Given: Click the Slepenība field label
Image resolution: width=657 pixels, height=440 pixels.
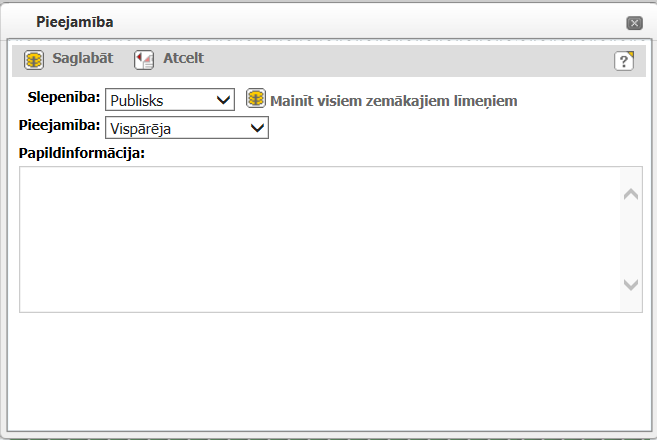Looking at the screenshot, I should 61,98.
